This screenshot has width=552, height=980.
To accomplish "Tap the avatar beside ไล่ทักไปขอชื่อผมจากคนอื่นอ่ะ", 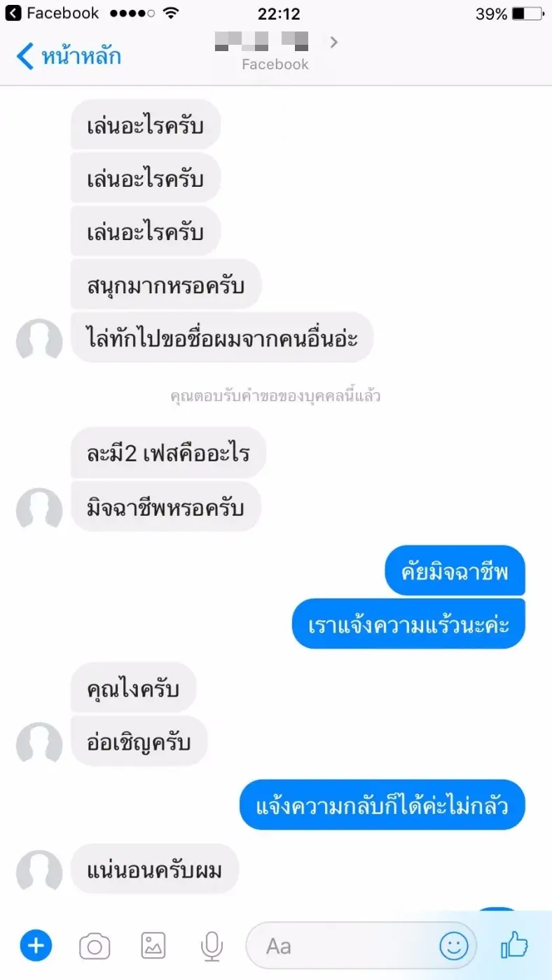I will coord(39,340).
